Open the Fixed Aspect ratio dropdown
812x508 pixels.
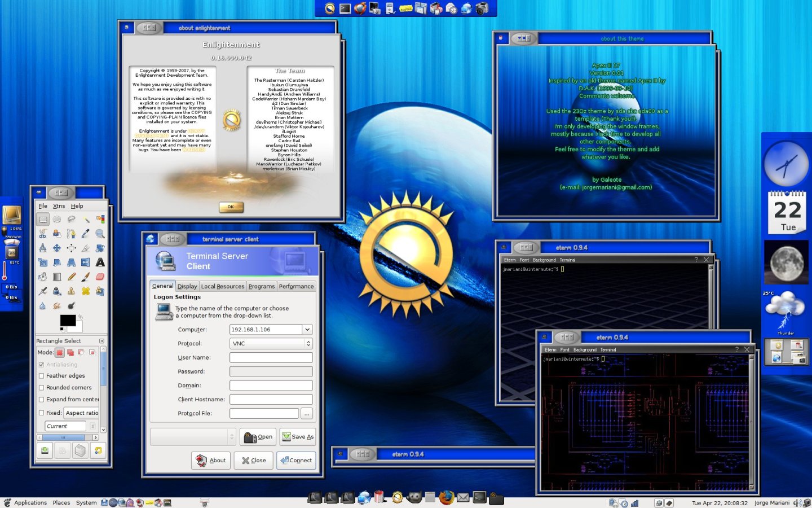tap(81, 413)
